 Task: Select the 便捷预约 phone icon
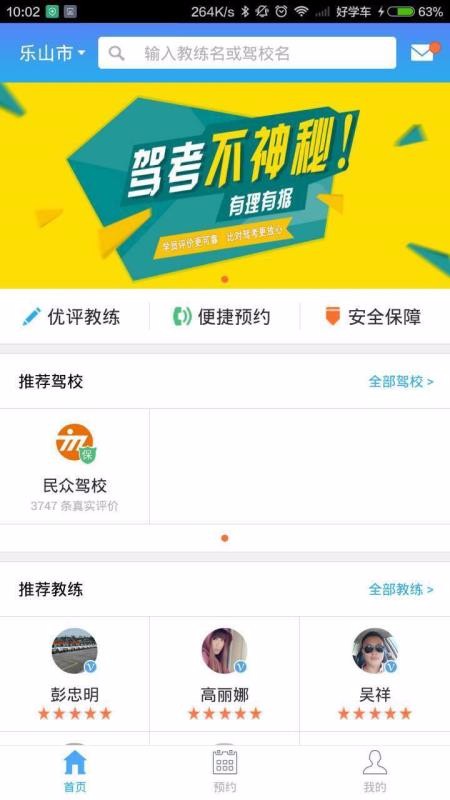(x=182, y=317)
